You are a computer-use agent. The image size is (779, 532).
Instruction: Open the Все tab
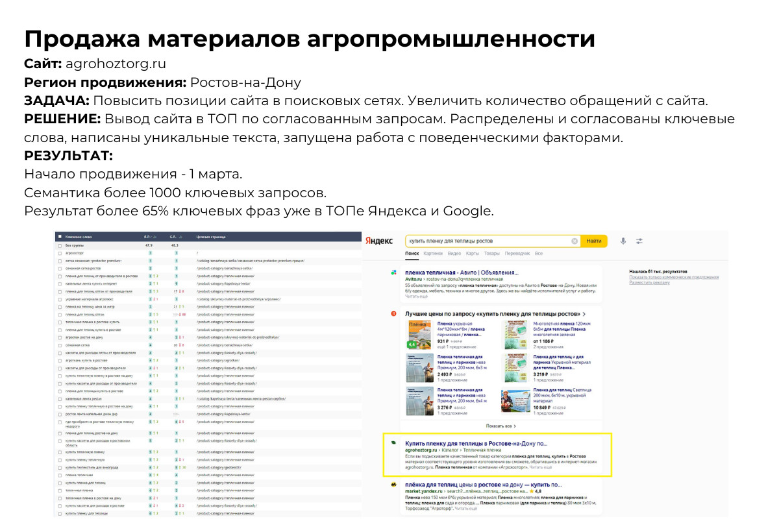pyautogui.click(x=539, y=254)
